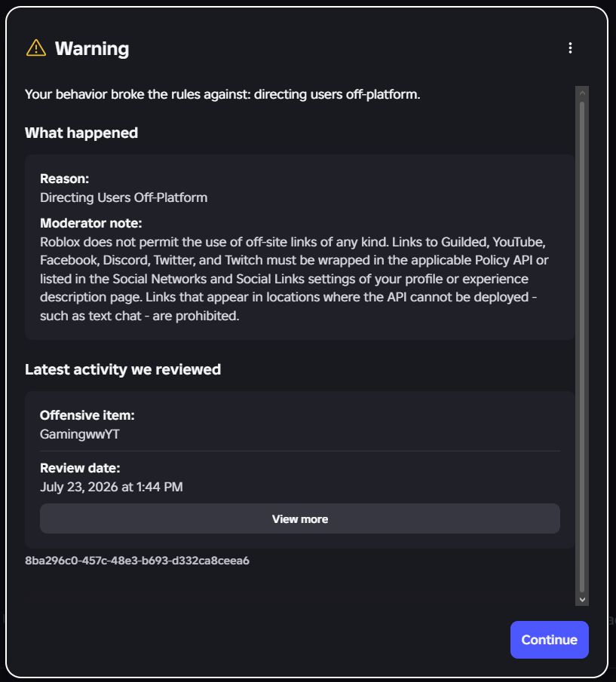Select the GamingwwYT offensive item text
Viewport: 616px width, 682px height.
coord(80,434)
